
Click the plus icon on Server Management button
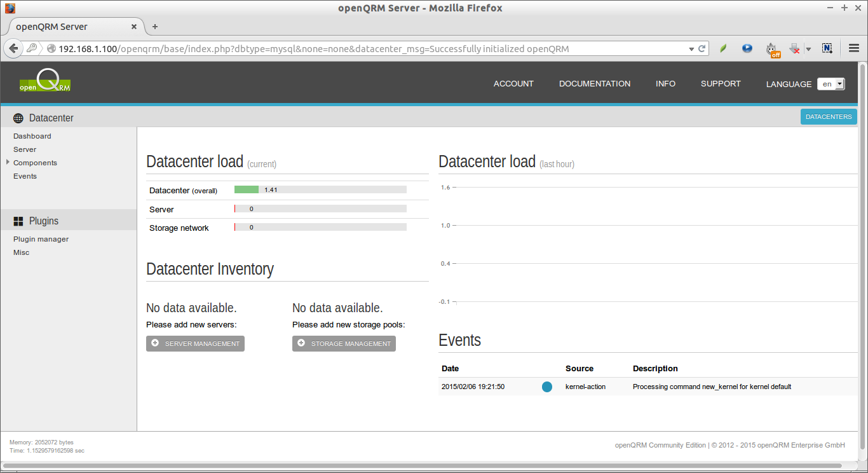pyautogui.click(x=155, y=343)
